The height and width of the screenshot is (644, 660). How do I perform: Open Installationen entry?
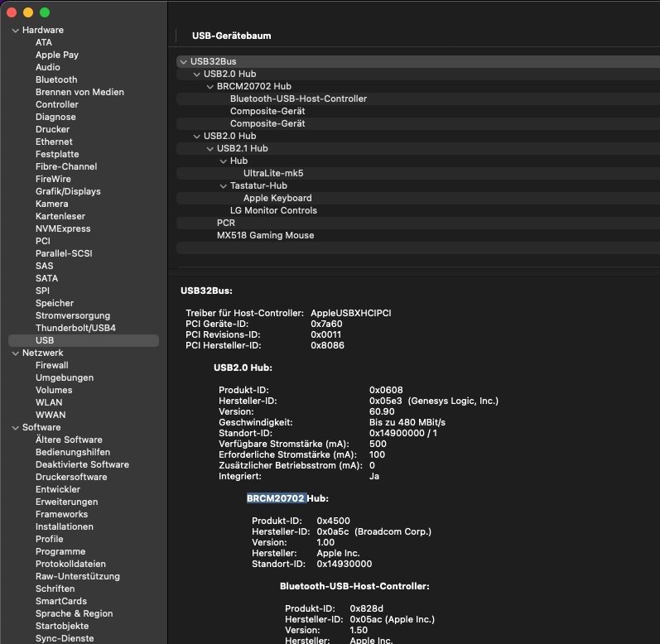coord(65,526)
